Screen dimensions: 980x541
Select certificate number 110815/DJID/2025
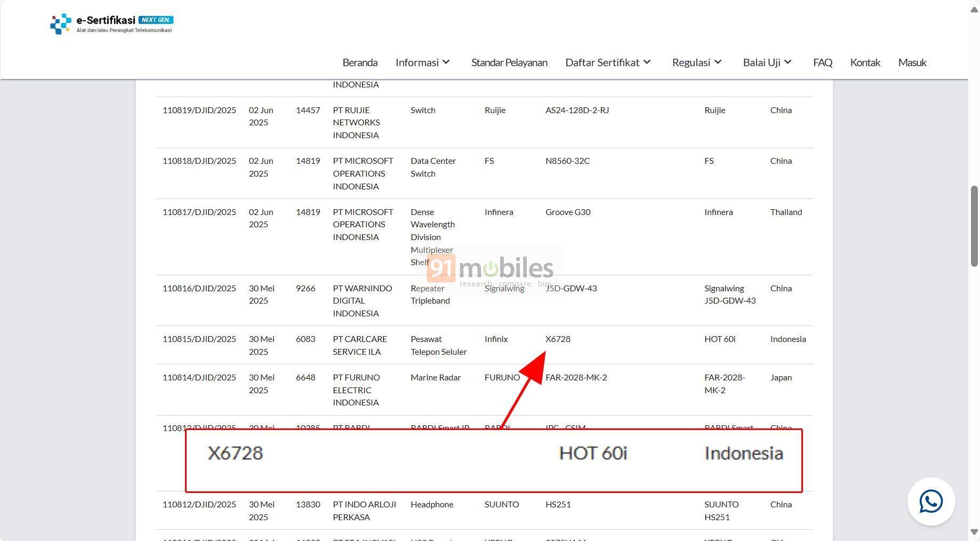(x=199, y=339)
